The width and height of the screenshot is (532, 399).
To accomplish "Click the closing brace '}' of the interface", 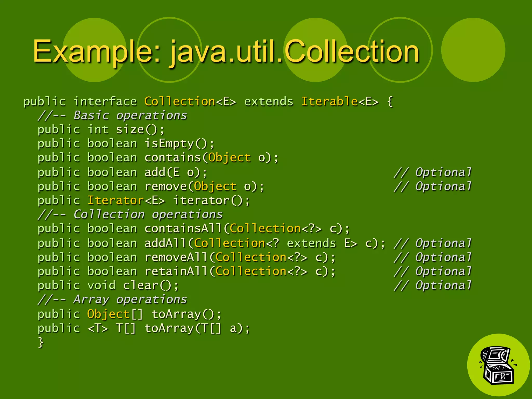I will tap(41, 342).
